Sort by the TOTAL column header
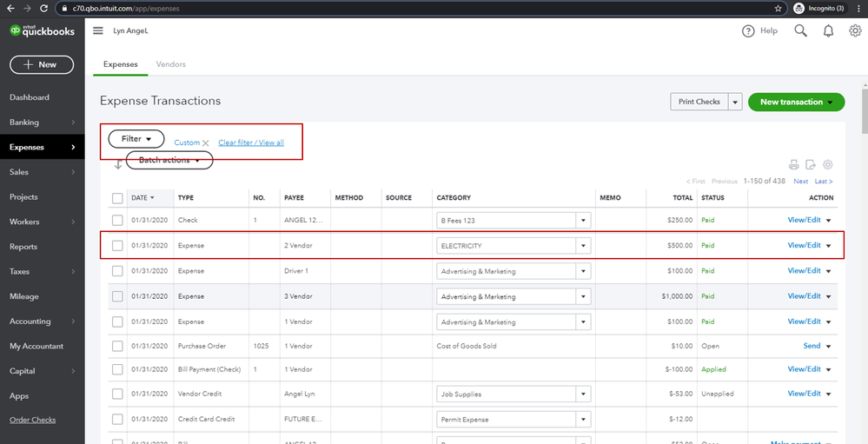 [683, 197]
